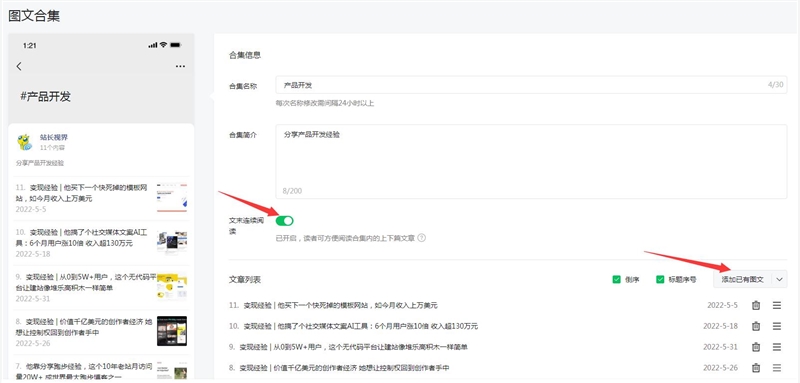Image resolution: width=800 pixels, height=383 pixels.
Task: Click the 添加已有图文 button
Action: pos(742,279)
